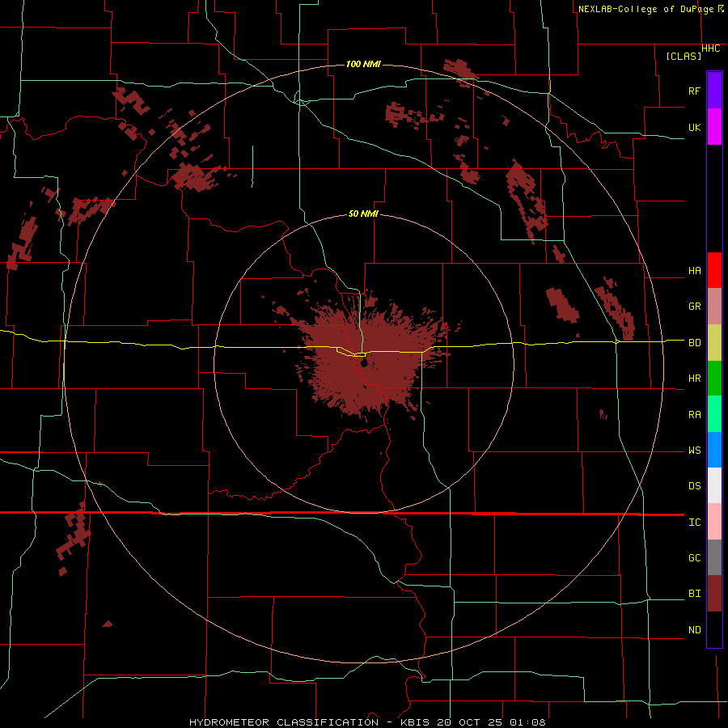
Task: Click the NEXLAB-College of DuPage credit text
Action: 645,9
